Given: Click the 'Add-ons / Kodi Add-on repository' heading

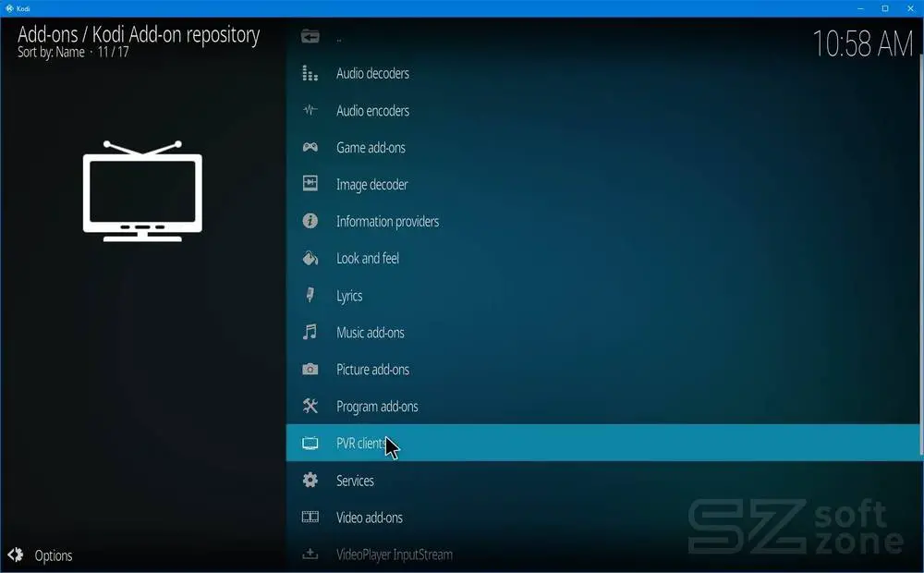Looking at the screenshot, I should 139,34.
